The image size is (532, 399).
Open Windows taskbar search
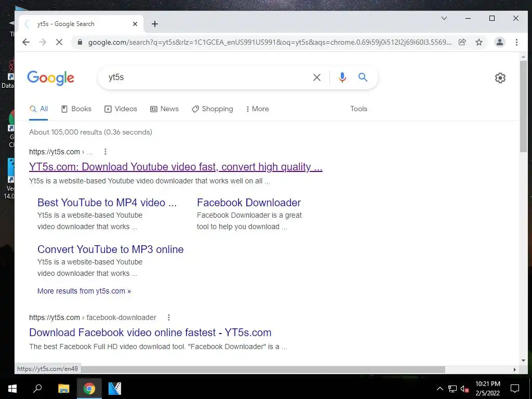(x=37, y=389)
